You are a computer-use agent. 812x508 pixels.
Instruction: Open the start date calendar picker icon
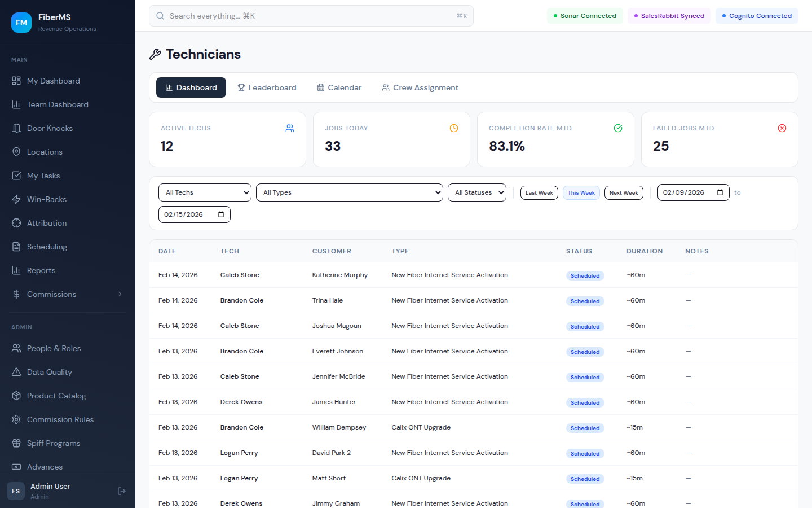(720, 192)
